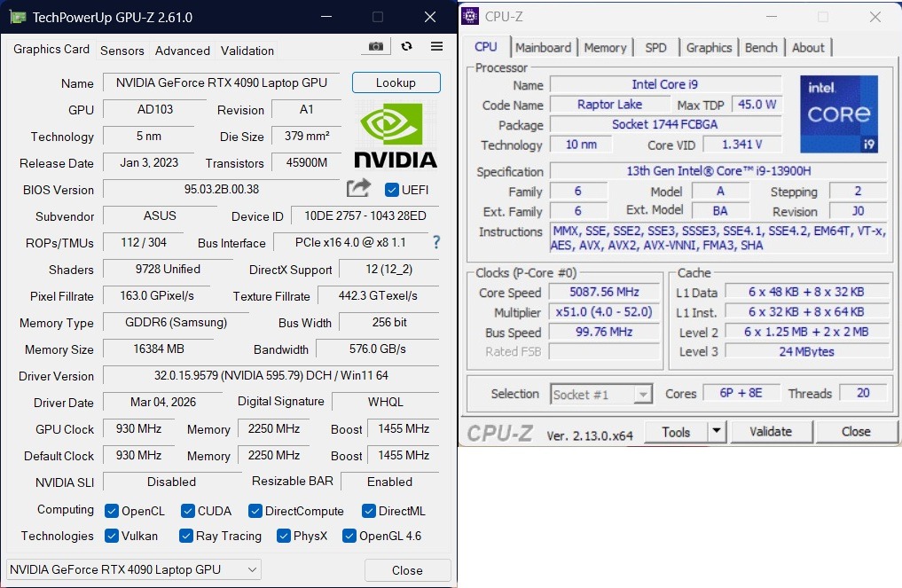Click the GPU-Z Close button
902x588 pixels.
[407, 570]
